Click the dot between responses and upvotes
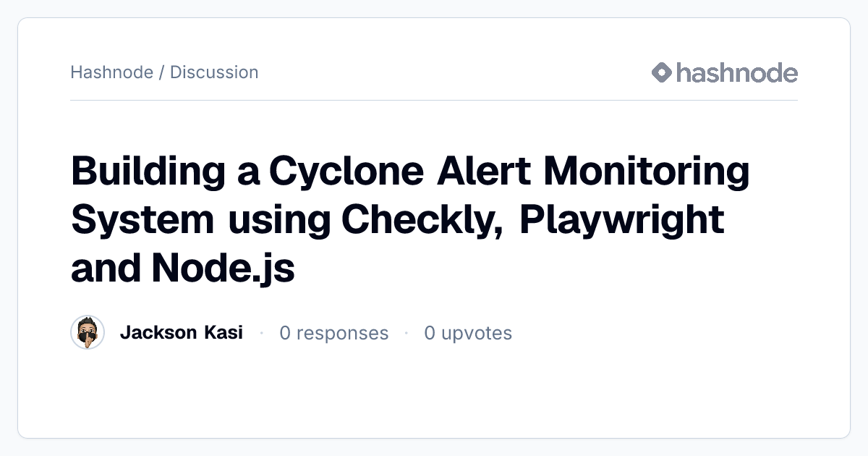This screenshot has height=456, width=868. coord(406,333)
